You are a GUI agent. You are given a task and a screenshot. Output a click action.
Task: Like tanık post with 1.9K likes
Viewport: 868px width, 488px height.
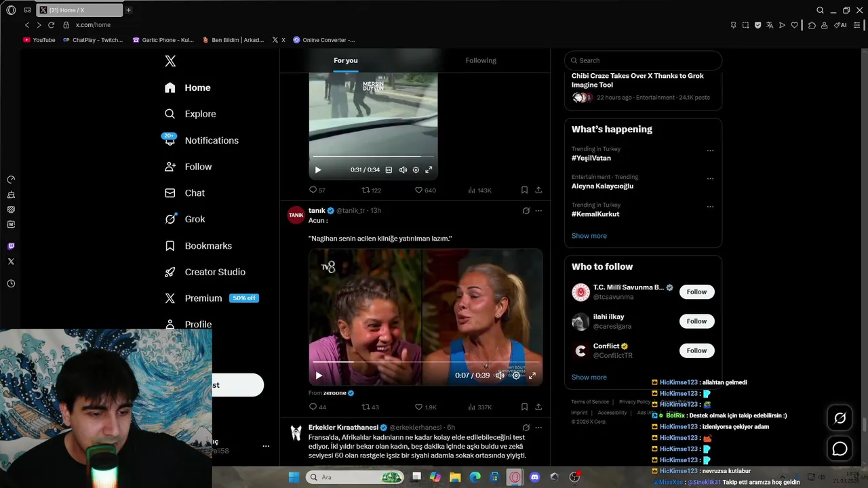425,407
